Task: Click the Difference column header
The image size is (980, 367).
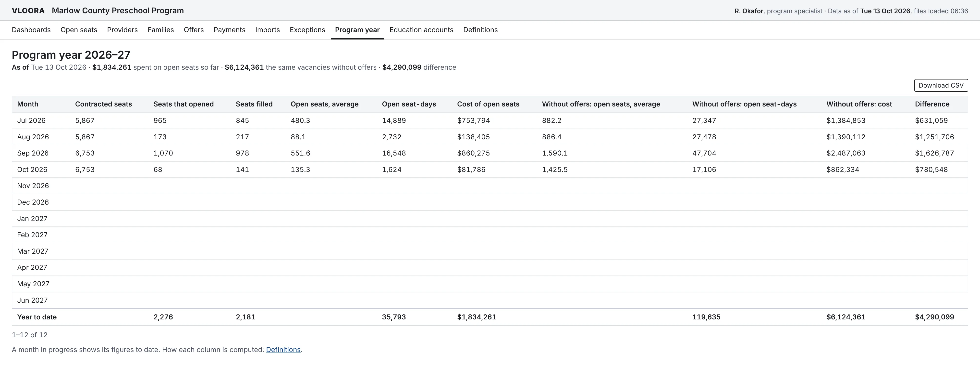Action: point(932,104)
